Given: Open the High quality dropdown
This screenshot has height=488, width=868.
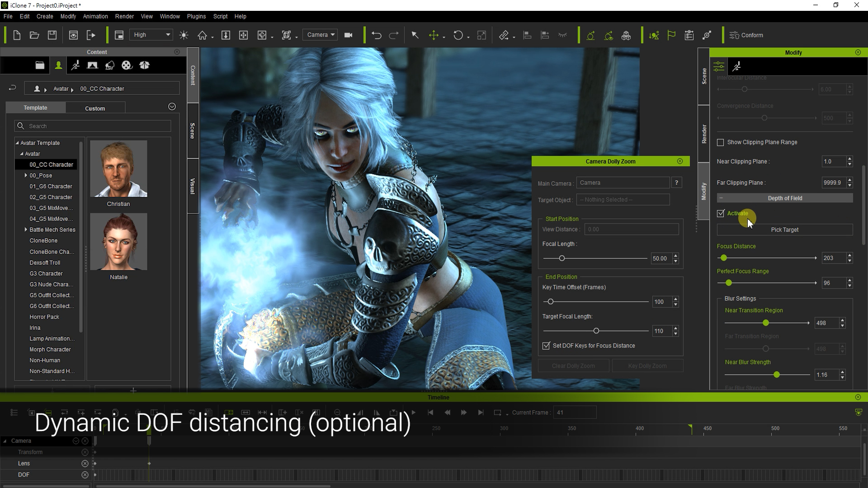Looking at the screenshot, I should coord(151,35).
